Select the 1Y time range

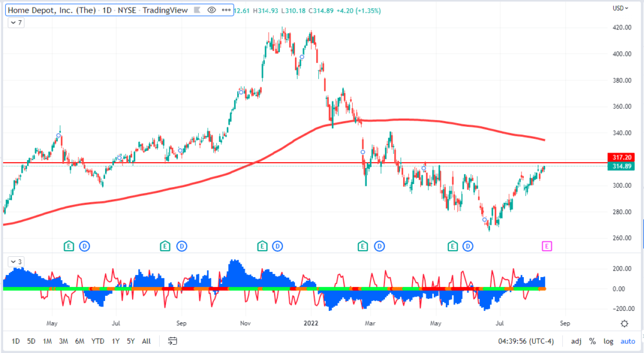click(116, 341)
